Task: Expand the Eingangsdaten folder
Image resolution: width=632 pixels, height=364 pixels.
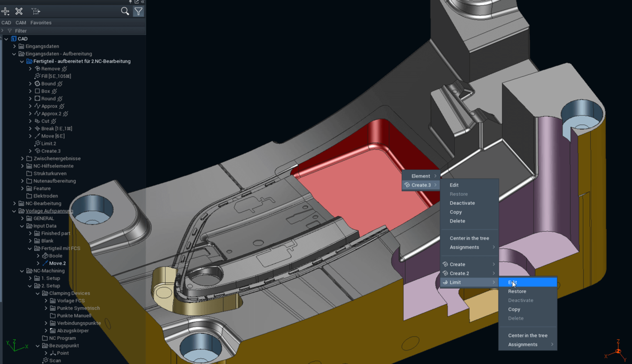Action: point(14,46)
